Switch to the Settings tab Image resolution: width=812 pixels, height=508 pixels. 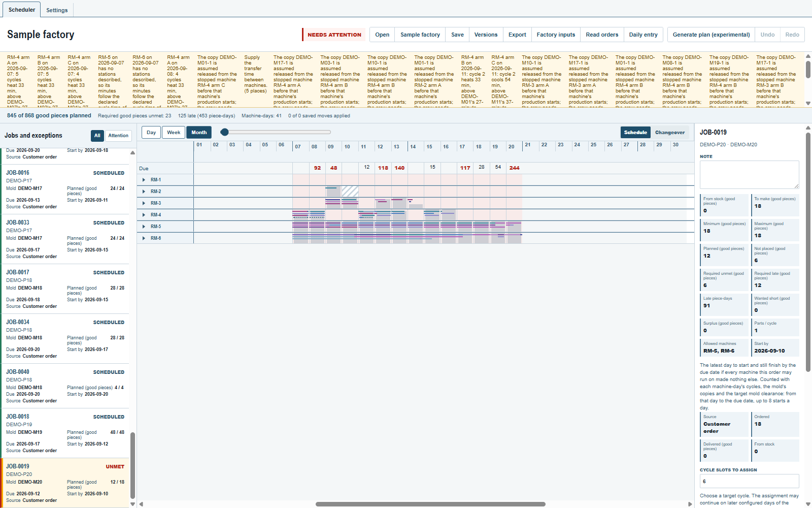57,10
